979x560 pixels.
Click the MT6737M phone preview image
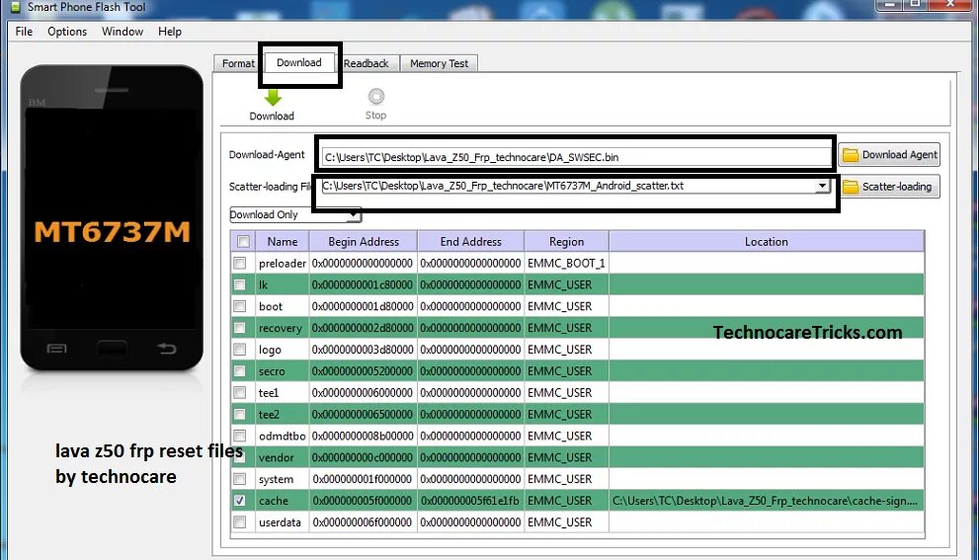(112, 217)
